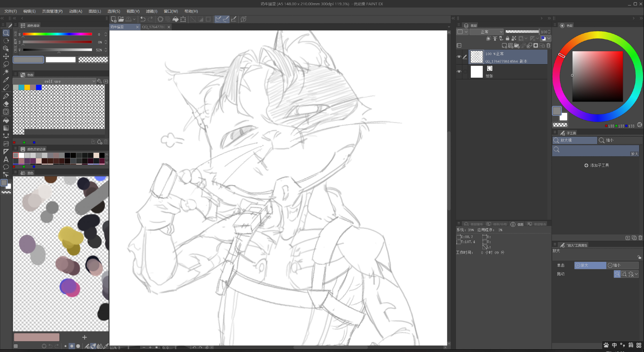This screenshot has width=644, height=352.
Task: Open the 正常 blending mode dropdown
Action: tap(486, 32)
